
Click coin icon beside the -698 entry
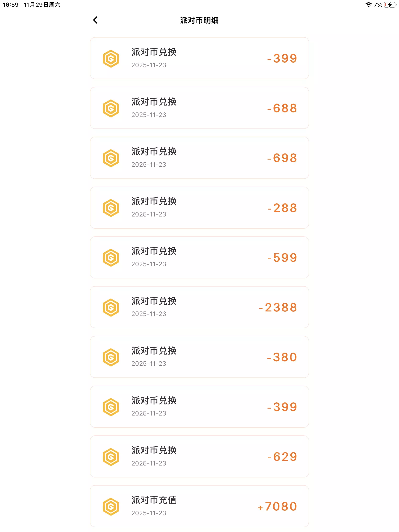click(111, 158)
